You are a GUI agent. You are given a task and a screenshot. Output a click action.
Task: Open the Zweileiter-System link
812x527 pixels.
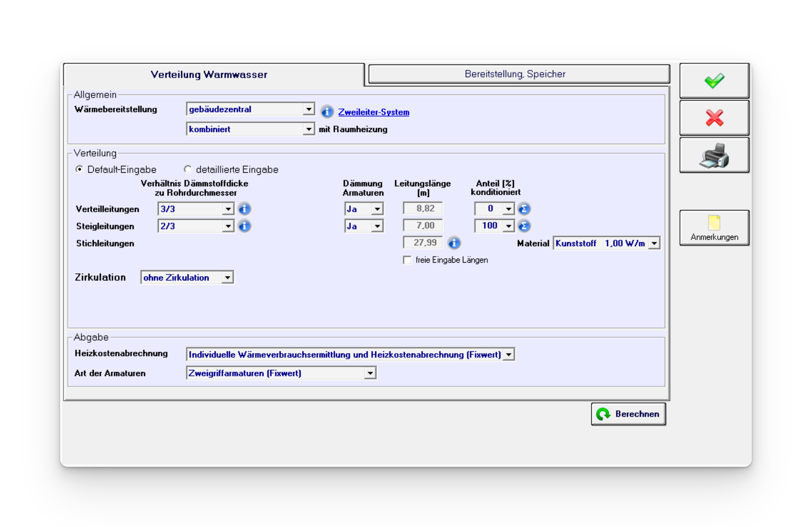click(x=373, y=112)
